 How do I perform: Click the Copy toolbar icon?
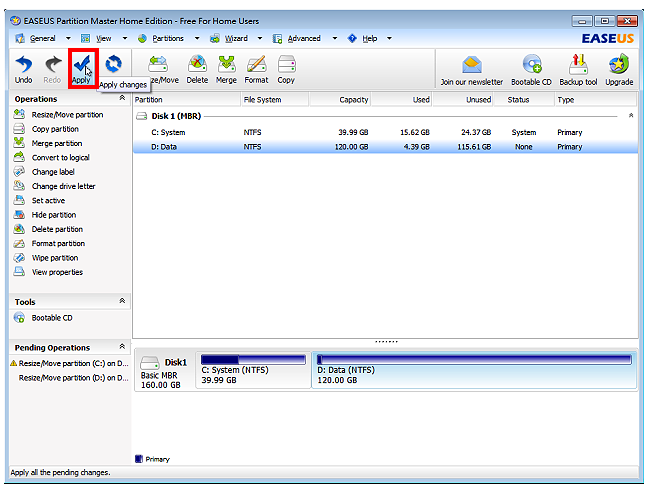286,70
